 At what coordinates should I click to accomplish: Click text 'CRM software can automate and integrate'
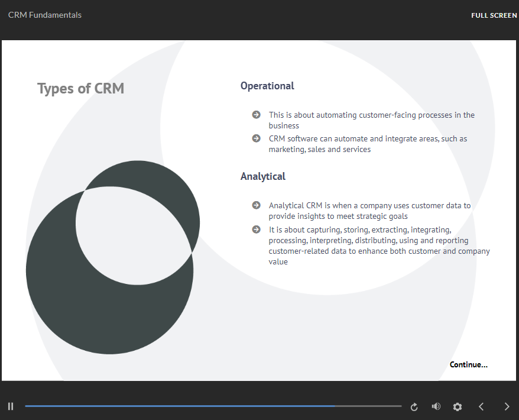click(x=368, y=144)
